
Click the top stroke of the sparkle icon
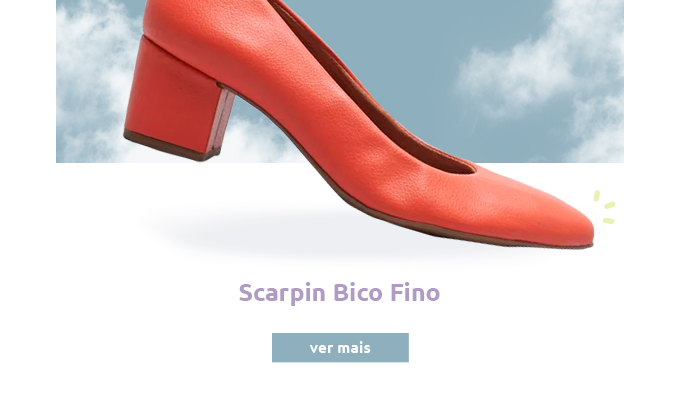pyautogui.click(x=597, y=196)
